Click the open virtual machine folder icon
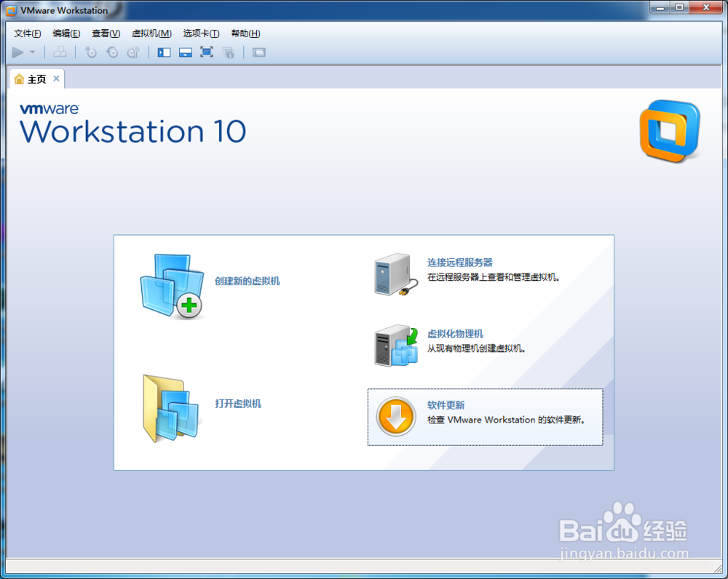This screenshot has width=728, height=579. 171,408
